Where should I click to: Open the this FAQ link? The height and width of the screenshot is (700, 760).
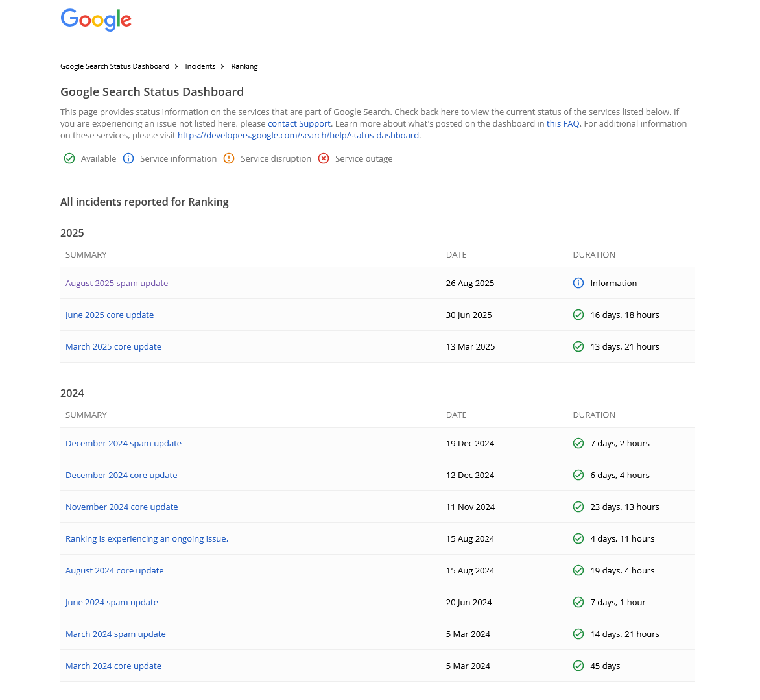(x=563, y=123)
